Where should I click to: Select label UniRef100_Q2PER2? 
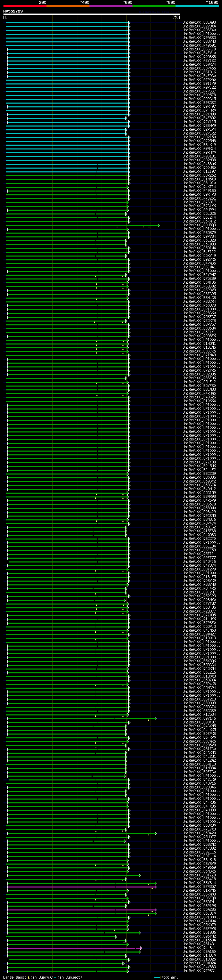(x=199, y=133)
